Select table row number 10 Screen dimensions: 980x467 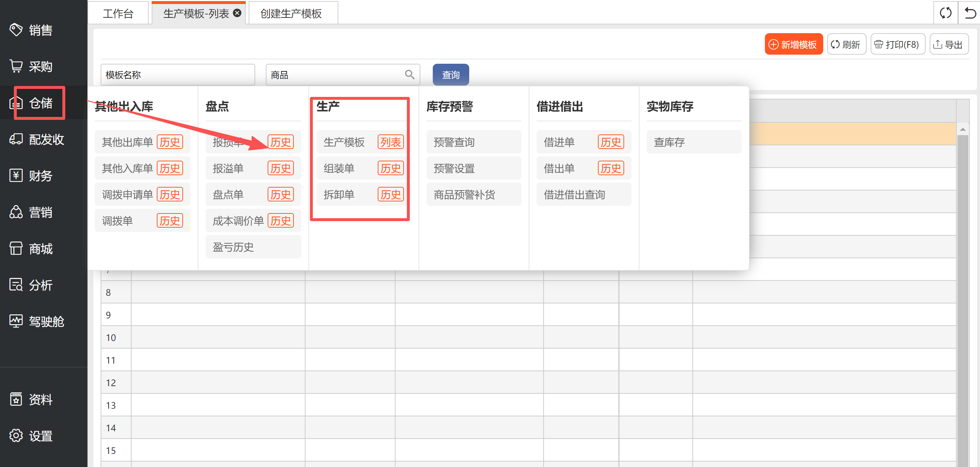pos(528,337)
